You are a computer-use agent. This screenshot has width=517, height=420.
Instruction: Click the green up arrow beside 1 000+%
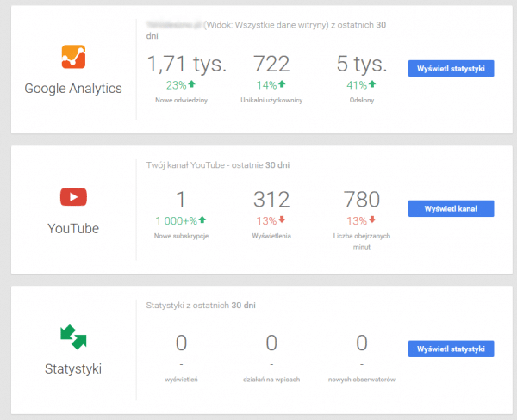coord(202,219)
